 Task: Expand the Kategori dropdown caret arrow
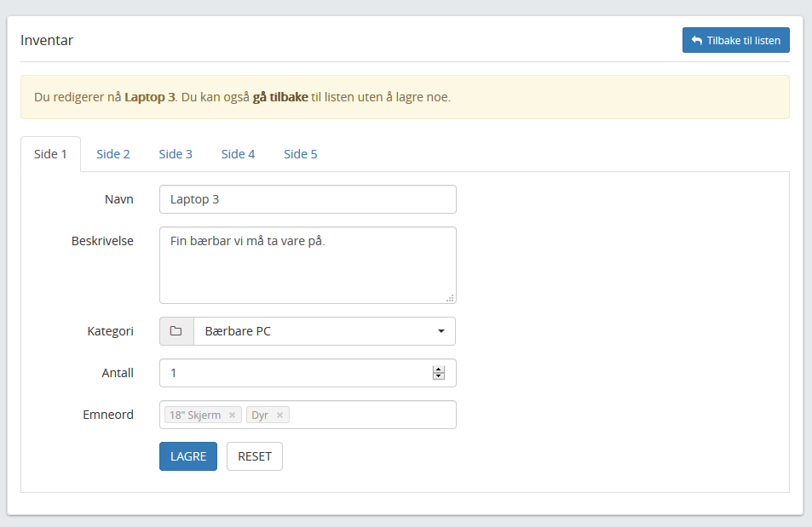click(x=441, y=331)
